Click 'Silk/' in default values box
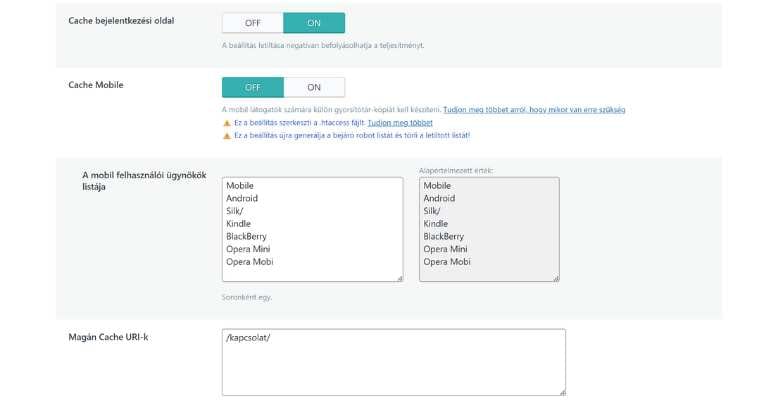This screenshot has width=767, height=401. pyautogui.click(x=433, y=211)
